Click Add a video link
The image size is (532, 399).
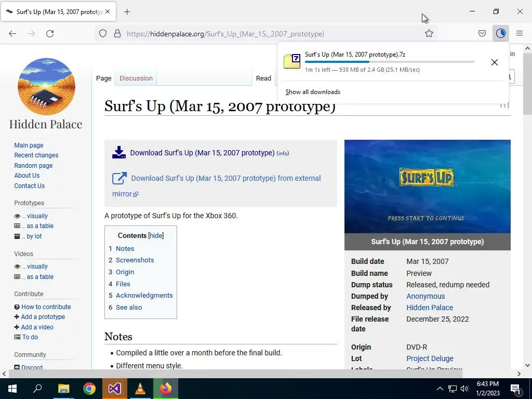pyautogui.click(x=37, y=327)
